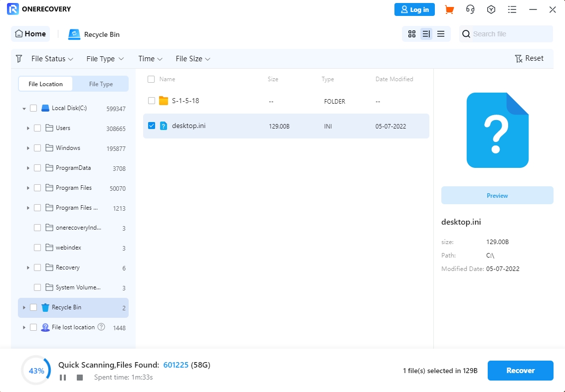This screenshot has height=392, width=565.
Task: Open the headset support icon
Action: (x=470, y=9)
